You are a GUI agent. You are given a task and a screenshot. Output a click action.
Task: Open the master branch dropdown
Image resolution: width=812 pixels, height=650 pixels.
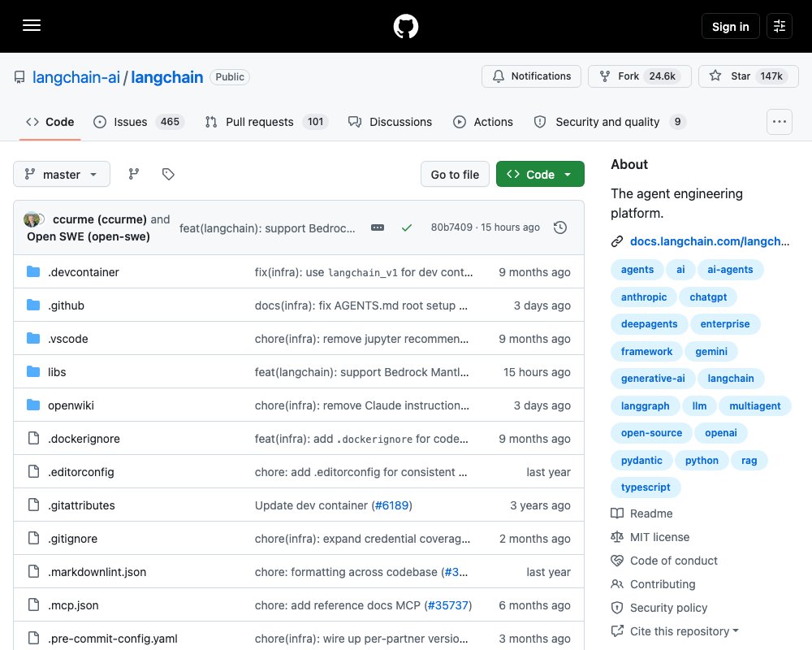click(x=62, y=174)
